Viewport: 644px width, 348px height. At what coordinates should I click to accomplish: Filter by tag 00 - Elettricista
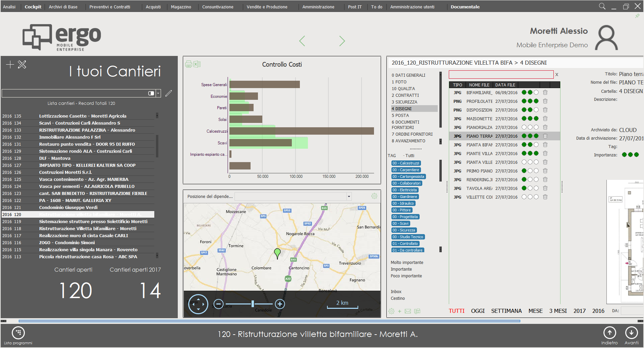click(405, 190)
